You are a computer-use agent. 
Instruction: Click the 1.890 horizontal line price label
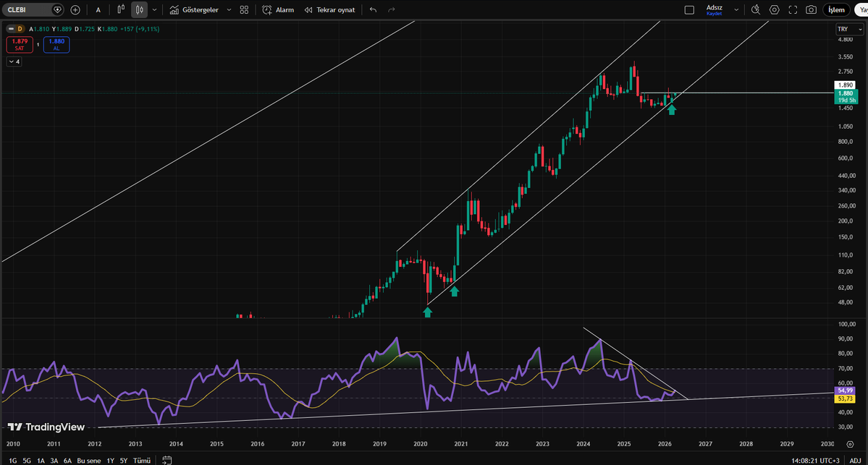[x=846, y=85]
